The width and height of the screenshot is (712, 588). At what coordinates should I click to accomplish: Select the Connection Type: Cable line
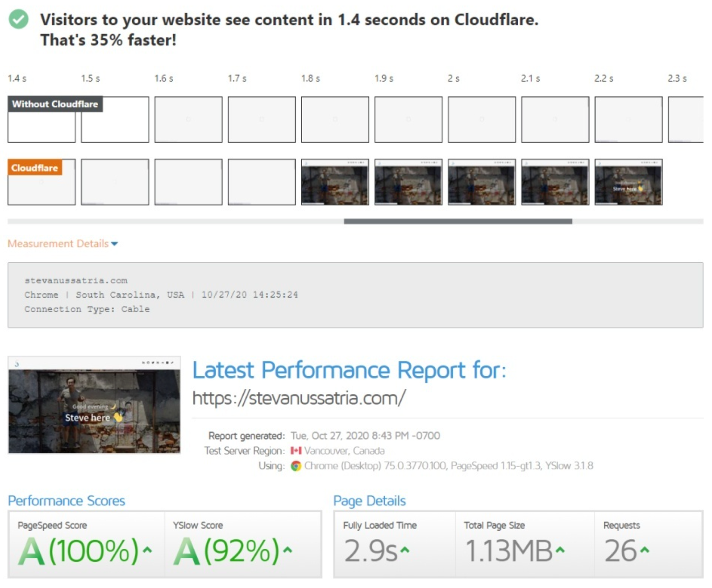(87, 309)
